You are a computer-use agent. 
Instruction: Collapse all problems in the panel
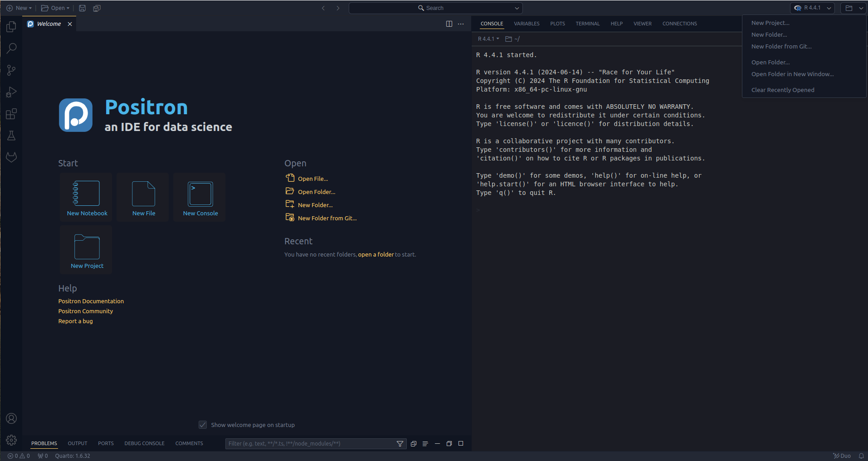click(414, 444)
